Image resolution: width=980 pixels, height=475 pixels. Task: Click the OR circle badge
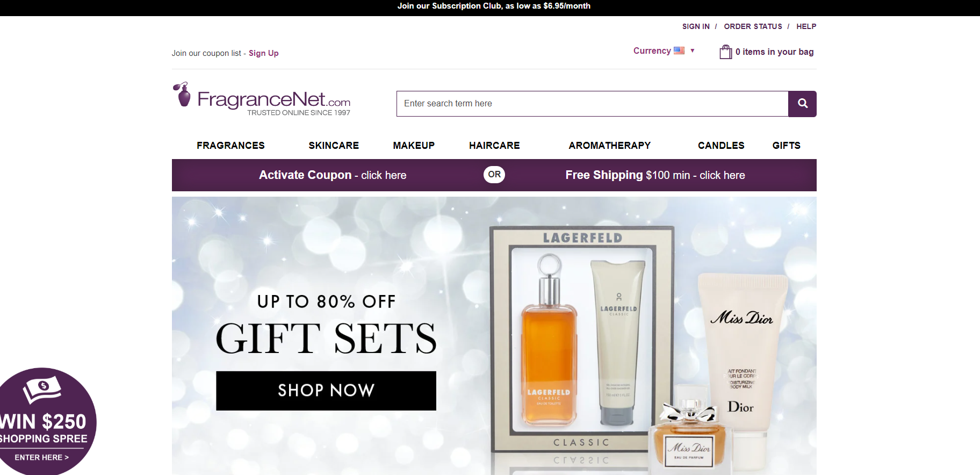pyautogui.click(x=494, y=175)
